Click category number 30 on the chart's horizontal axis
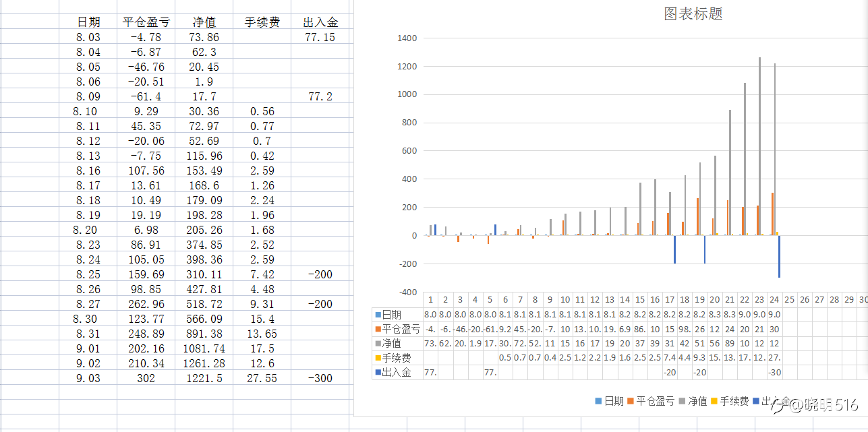The image size is (868, 432). (x=864, y=299)
